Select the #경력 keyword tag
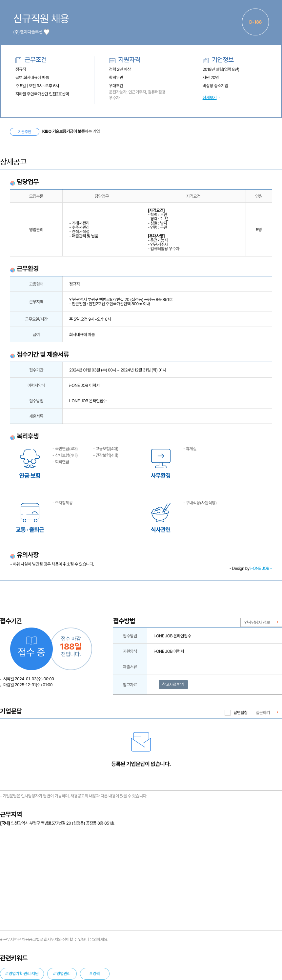Image resolution: width=282 pixels, height=980 pixels. (95, 973)
